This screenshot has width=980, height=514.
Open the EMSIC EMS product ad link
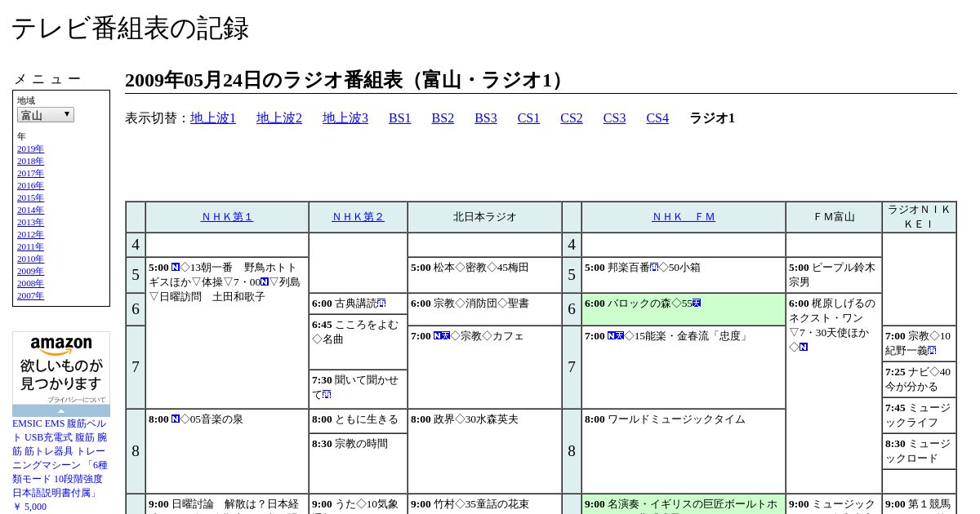pos(60,459)
